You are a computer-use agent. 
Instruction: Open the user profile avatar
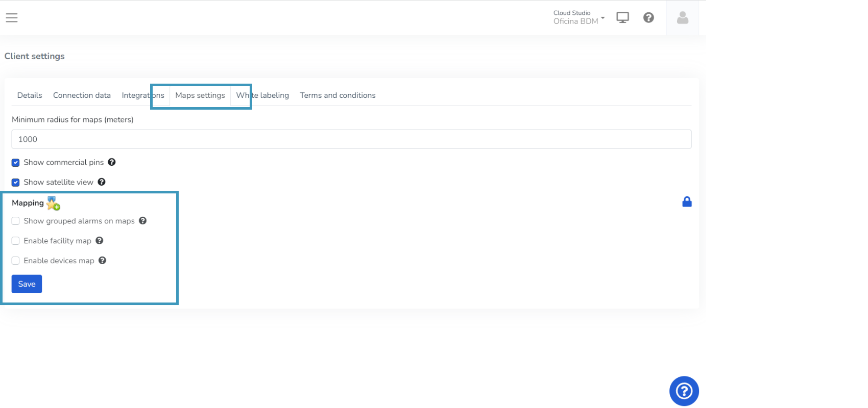coord(683,18)
